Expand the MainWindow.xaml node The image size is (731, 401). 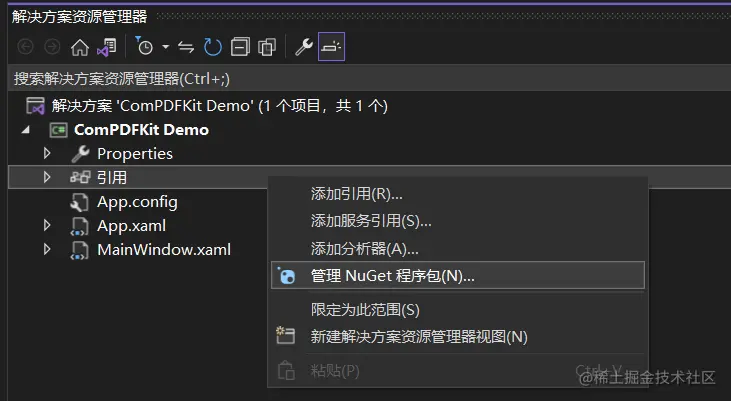click(x=47, y=249)
